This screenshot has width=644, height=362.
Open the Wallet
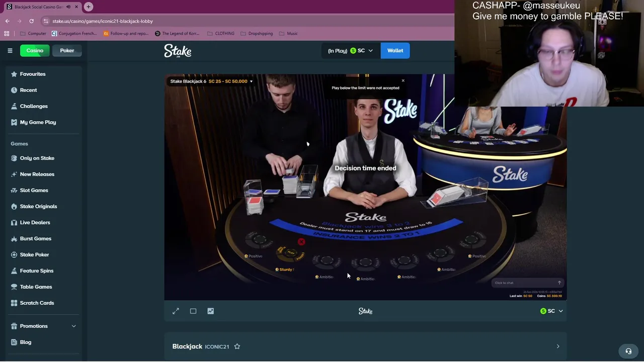click(x=395, y=51)
